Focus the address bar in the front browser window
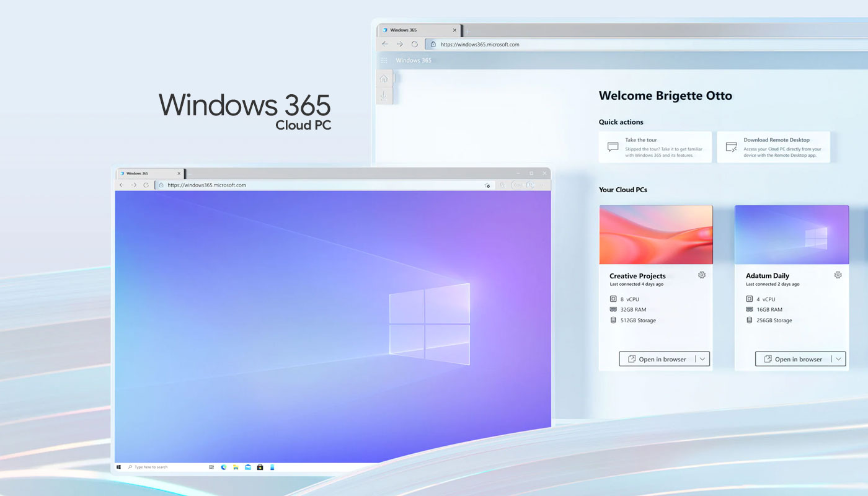Viewport: 868px width, 496px height. (324, 185)
